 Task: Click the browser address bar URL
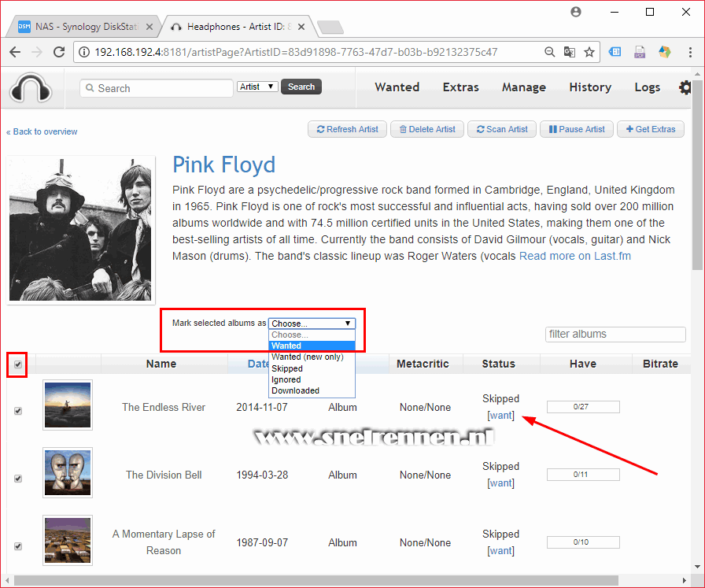click(x=296, y=52)
